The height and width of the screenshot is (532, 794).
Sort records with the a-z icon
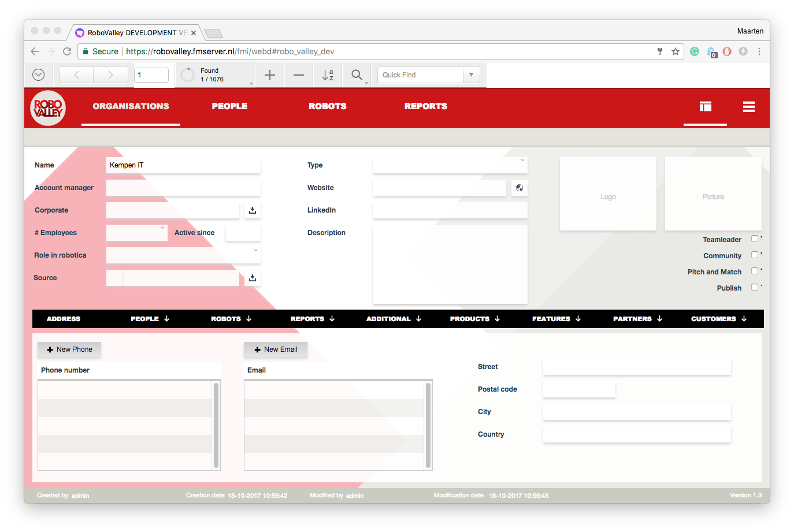click(x=328, y=75)
